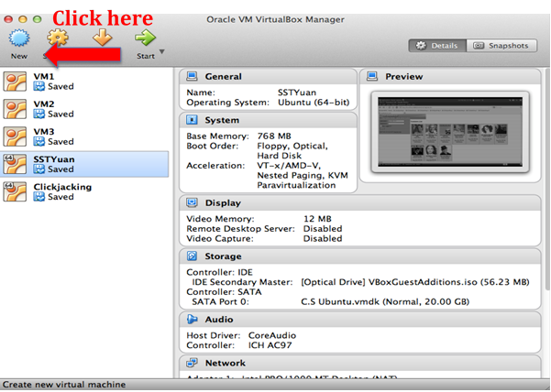Click the Preview section monitor icon
The image size is (551, 392).
pos(372,76)
